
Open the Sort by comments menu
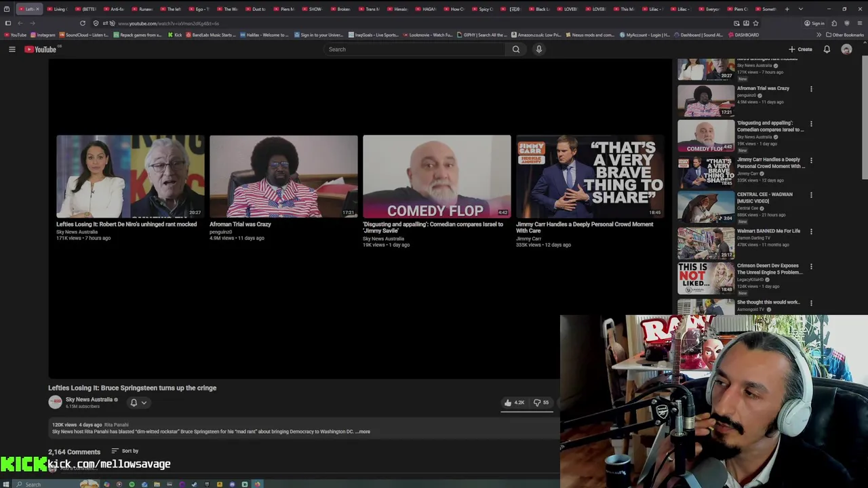(125, 451)
